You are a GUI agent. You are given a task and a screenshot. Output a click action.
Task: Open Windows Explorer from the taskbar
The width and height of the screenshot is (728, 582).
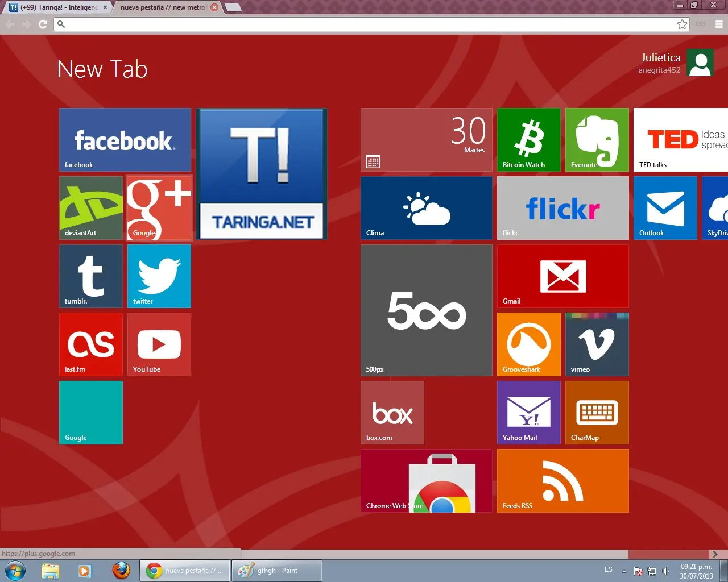click(x=50, y=571)
